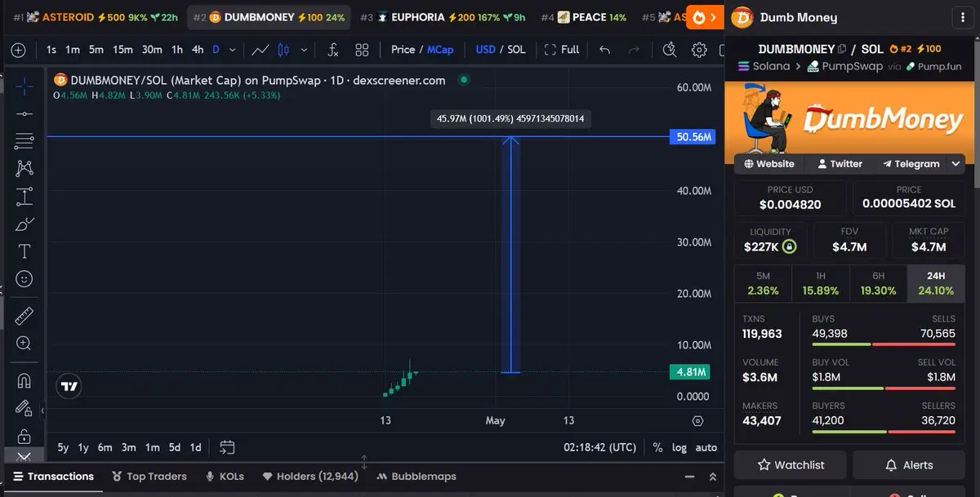Open the token Telegram link
The width and height of the screenshot is (980, 497).
(911, 164)
